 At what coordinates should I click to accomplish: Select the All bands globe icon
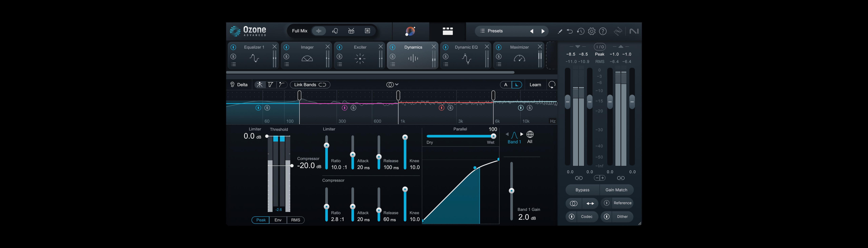pyautogui.click(x=530, y=135)
